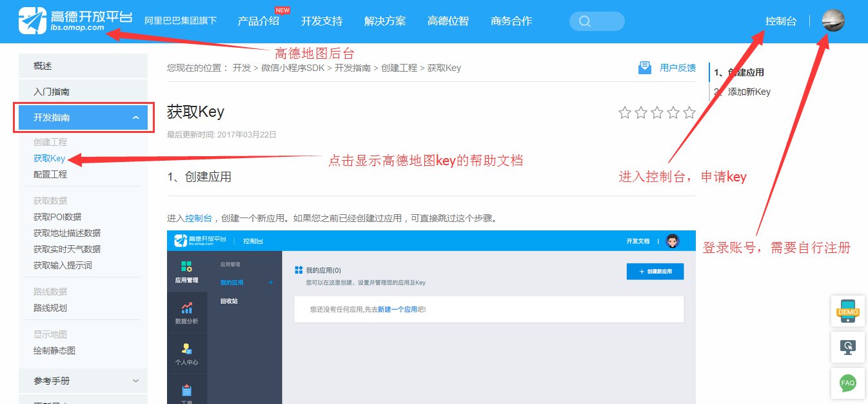The width and height of the screenshot is (868, 404).
Task: Click the 1、创建应用 section heading in the article
Action: click(199, 177)
